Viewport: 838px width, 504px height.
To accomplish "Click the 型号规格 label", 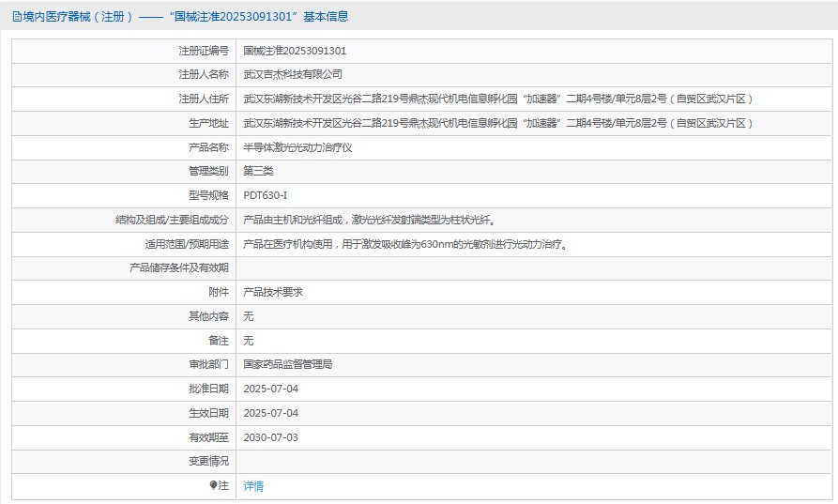I will (x=208, y=195).
